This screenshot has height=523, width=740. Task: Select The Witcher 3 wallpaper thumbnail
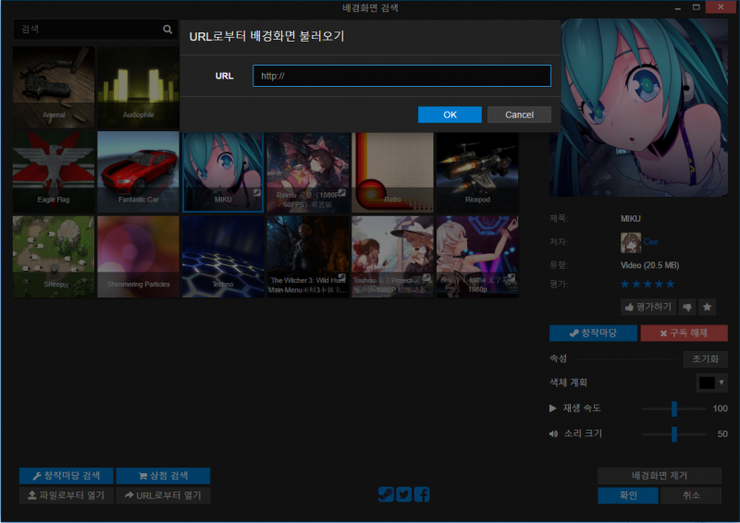coord(308,257)
